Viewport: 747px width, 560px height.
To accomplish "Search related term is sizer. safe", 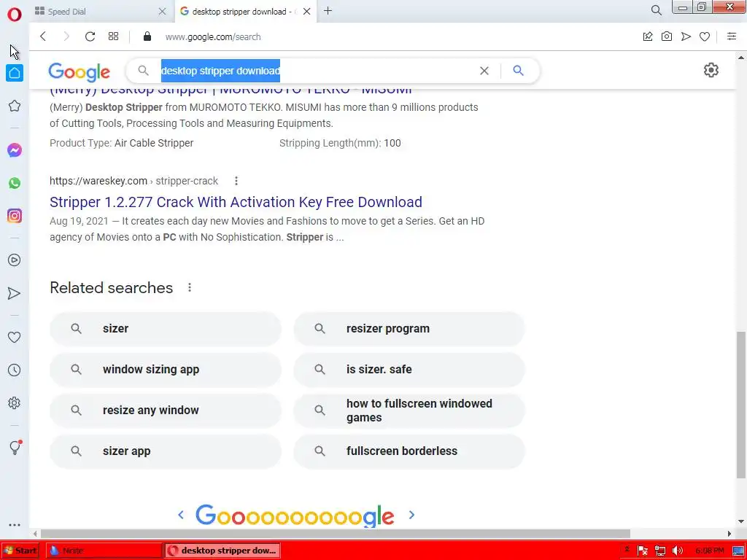I will pyautogui.click(x=409, y=370).
